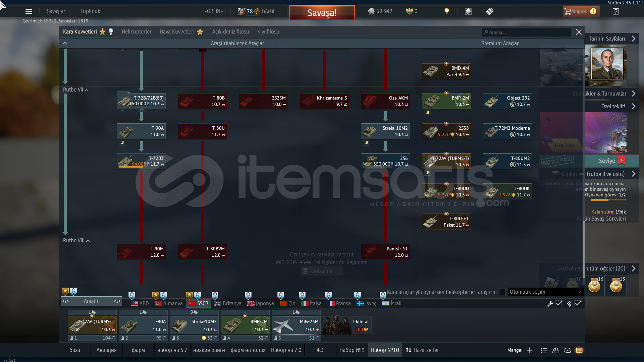Select the T-80UK premium vehicle

pos(507,191)
